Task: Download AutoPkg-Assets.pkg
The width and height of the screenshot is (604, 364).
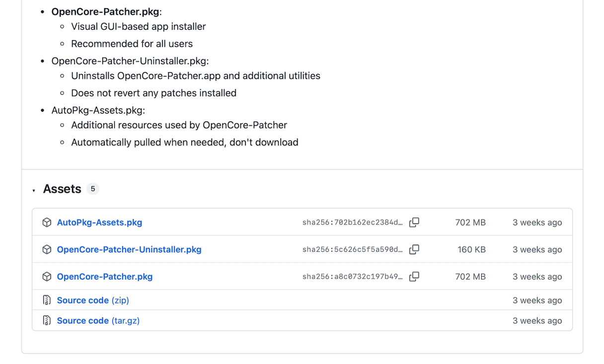Action: (x=99, y=222)
